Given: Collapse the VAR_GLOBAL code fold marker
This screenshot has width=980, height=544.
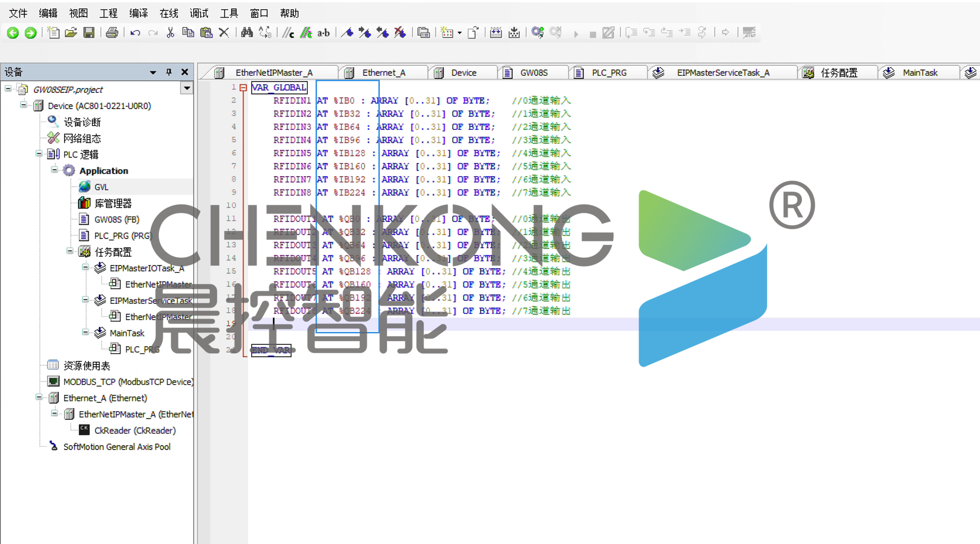Looking at the screenshot, I should [x=243, y=87].
